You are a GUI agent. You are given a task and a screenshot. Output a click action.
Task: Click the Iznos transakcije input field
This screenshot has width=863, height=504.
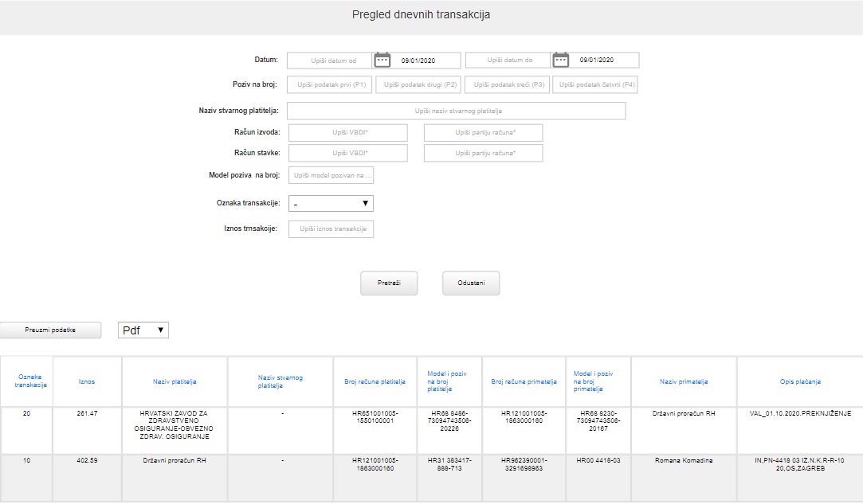pos(331,229)
